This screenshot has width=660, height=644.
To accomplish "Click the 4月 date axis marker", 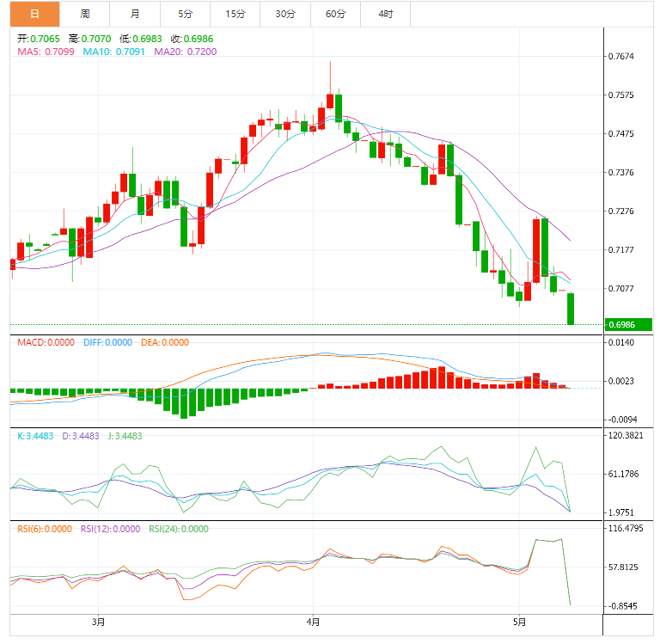I will pyautogui.click(x=313, y=623).
